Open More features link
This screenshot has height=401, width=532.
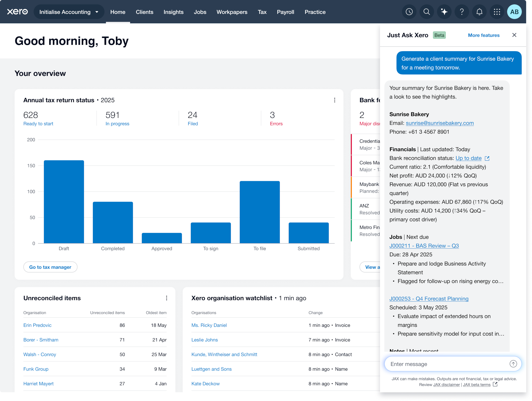click(x=483, y=35)
